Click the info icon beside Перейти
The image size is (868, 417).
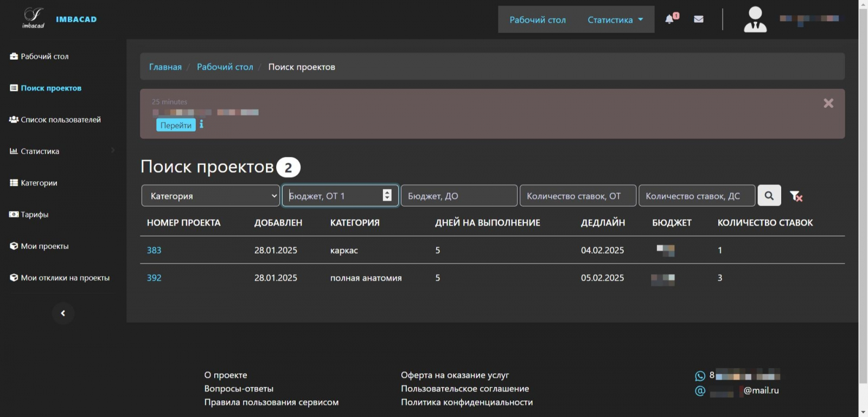201,125
